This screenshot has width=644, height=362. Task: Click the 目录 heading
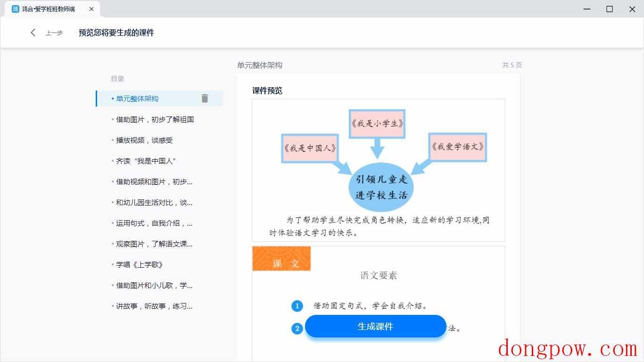tap(117, 79)
